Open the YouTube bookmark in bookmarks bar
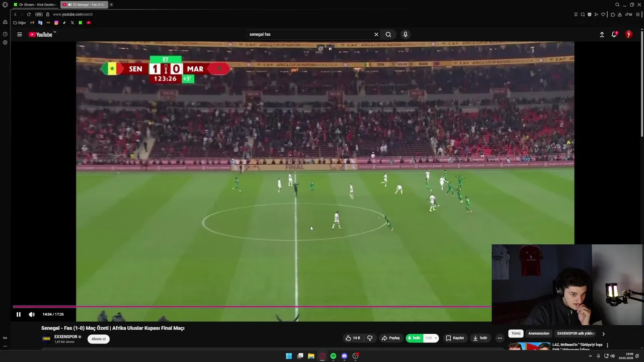The width and height of the screenshot is (644, 362). (89, 23)
